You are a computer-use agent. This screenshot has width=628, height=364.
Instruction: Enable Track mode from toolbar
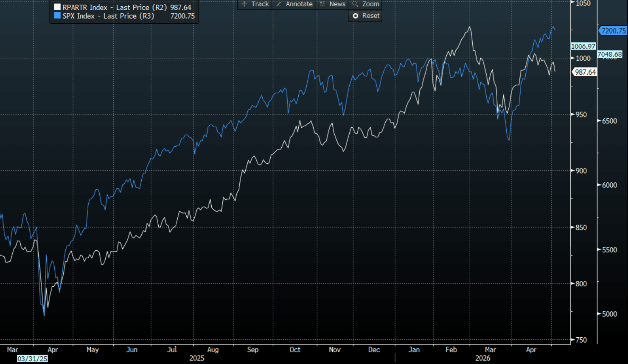pos(255,4)
